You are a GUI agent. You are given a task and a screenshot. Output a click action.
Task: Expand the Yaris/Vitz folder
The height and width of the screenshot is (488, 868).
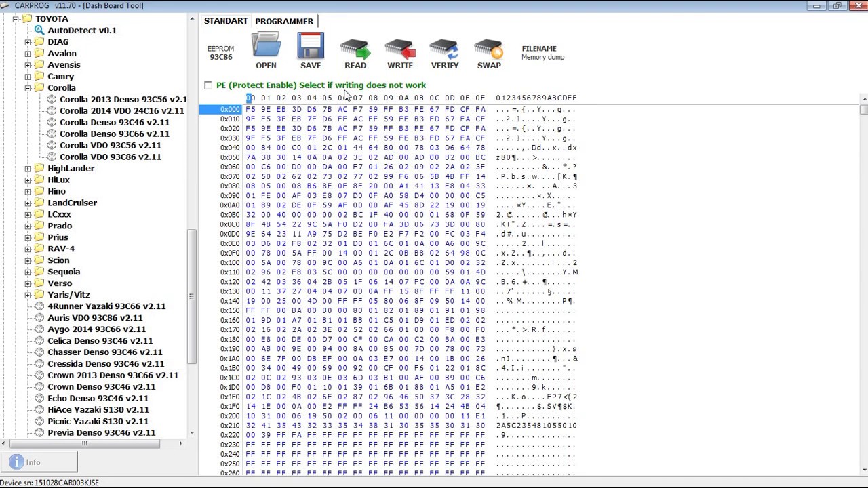tap(28, 296)
